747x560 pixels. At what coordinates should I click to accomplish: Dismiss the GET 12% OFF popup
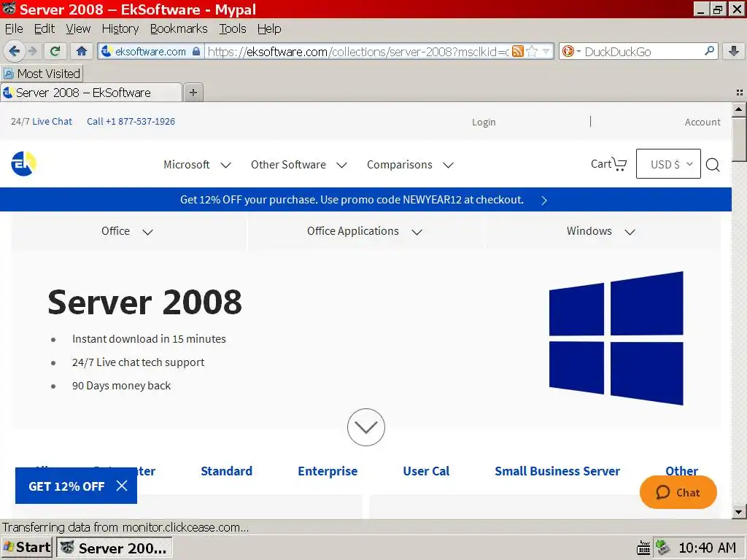tap(122, 486)
